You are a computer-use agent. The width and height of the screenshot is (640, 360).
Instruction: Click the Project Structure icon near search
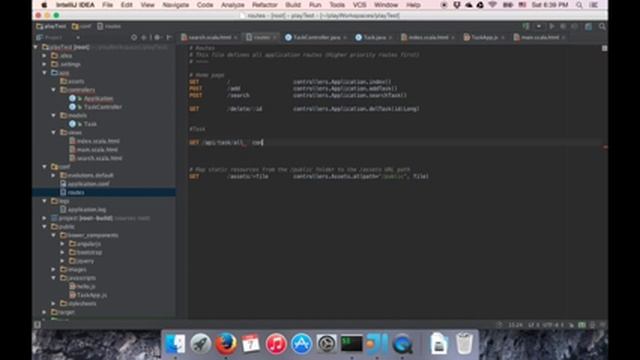(x=588, y=27)
